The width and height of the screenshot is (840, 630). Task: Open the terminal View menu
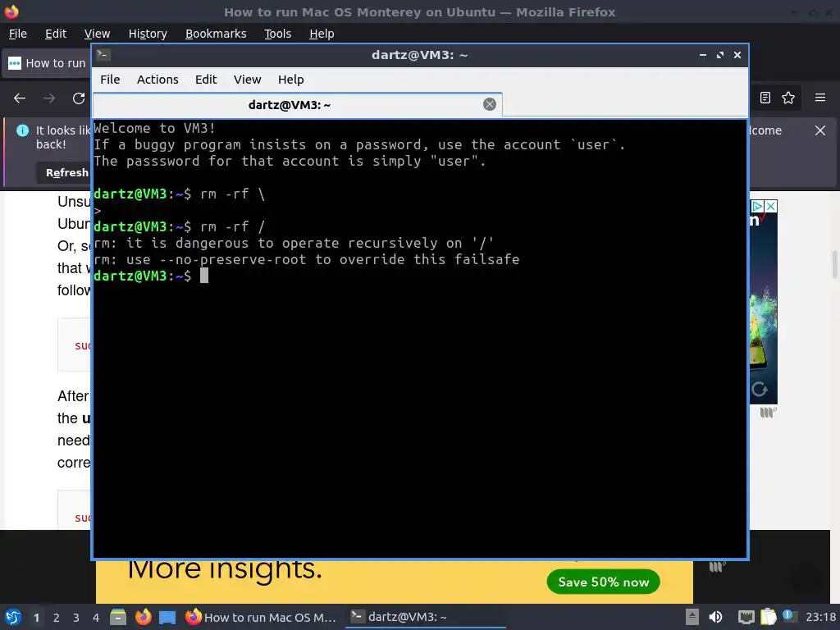(x=247, y=80)
